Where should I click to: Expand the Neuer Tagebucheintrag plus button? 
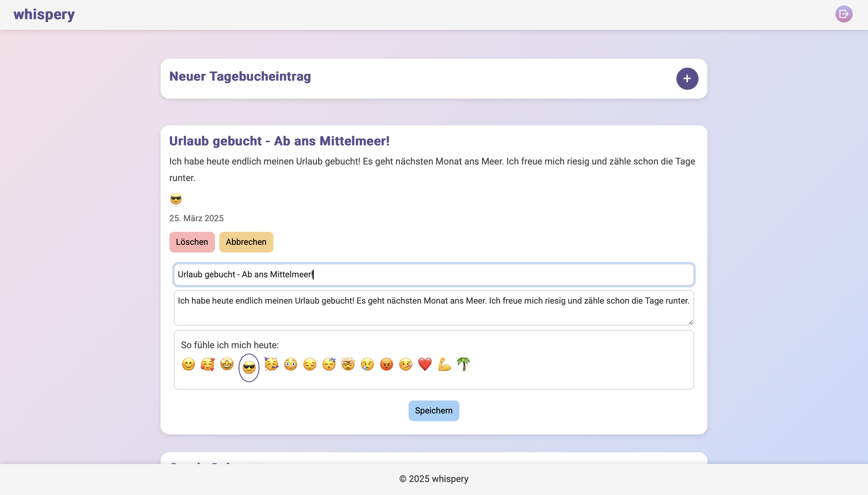[687, 79]
